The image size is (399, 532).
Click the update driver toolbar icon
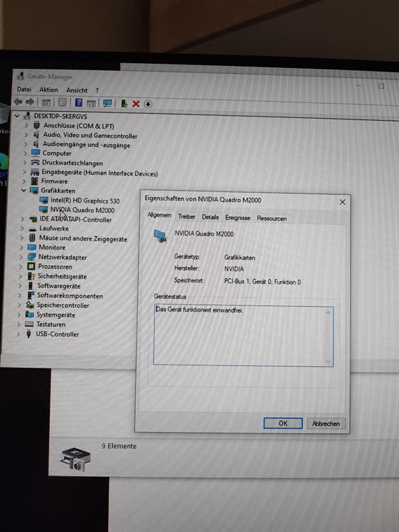tap(124, 104)
